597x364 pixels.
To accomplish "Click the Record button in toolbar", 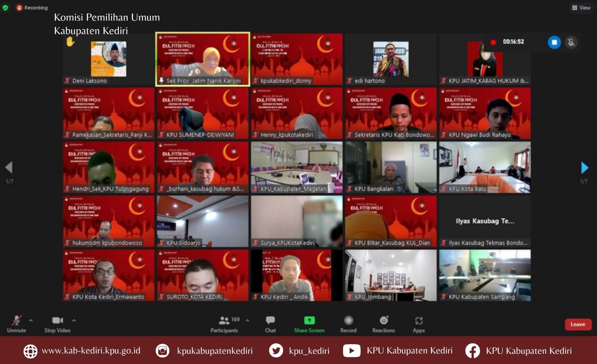I will tap(348, 324).
